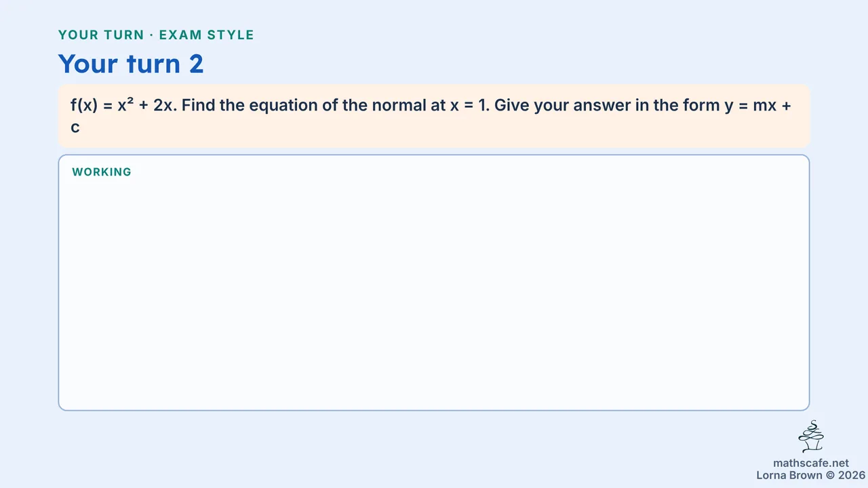Click the bottom edge of the working box
The width and height of the screenshot is (868, 488).
point(434,410)
